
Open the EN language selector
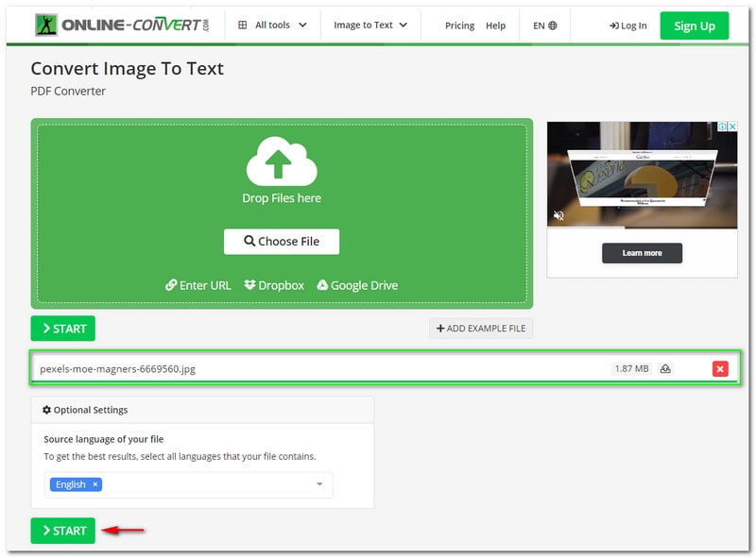pyautogui.click(x=544, y=25)
